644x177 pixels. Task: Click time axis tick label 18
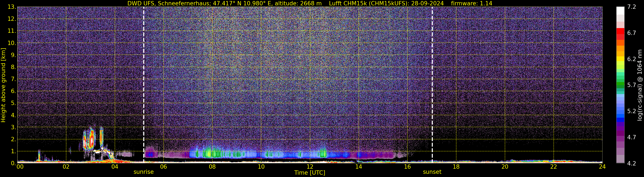tap(456, 167)
